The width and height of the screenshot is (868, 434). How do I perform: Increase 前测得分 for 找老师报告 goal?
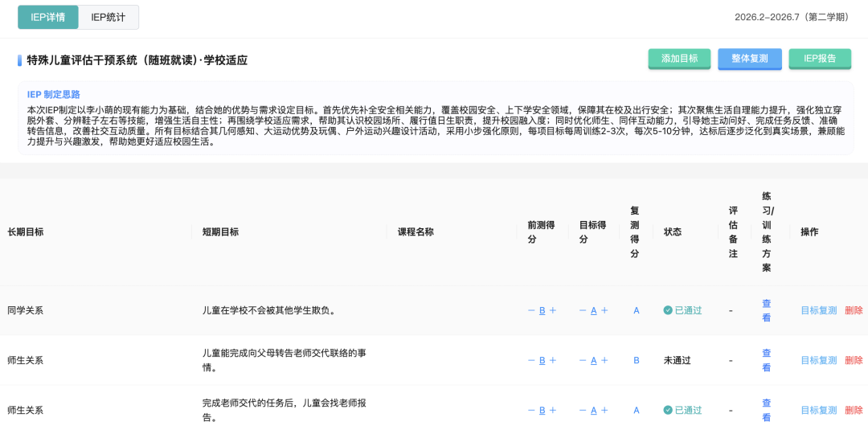pyautogui.click(x=552, y=410)
